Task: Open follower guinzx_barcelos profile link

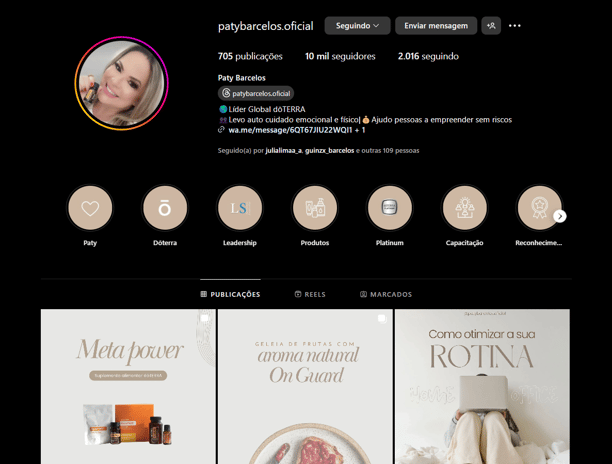Action: click(x=329, y=151)
